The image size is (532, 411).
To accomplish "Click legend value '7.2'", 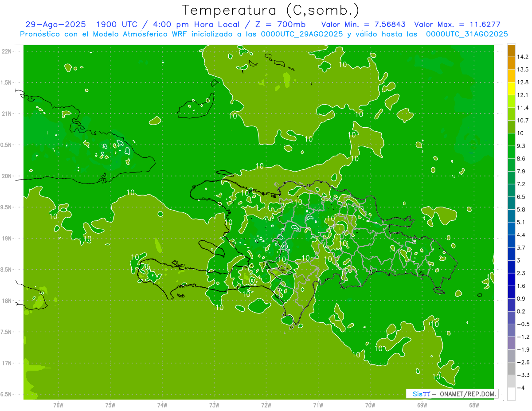I will (x=521, y=184).
